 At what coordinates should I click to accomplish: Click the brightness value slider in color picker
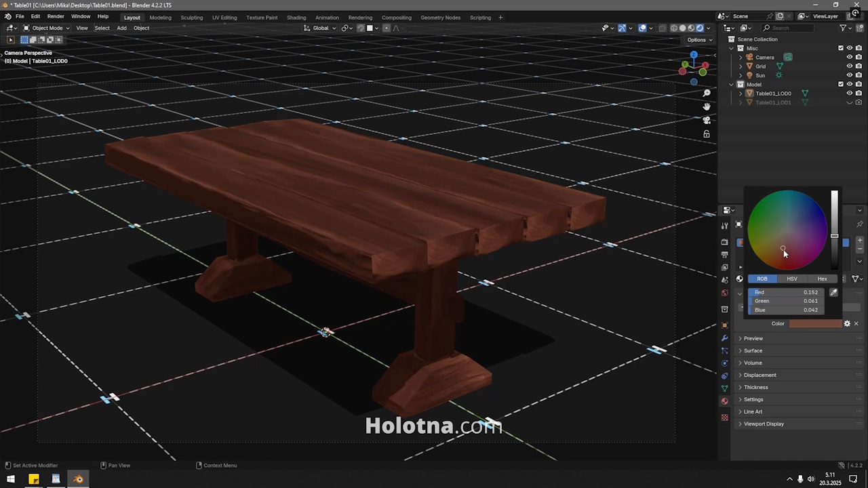click(834, 230)
